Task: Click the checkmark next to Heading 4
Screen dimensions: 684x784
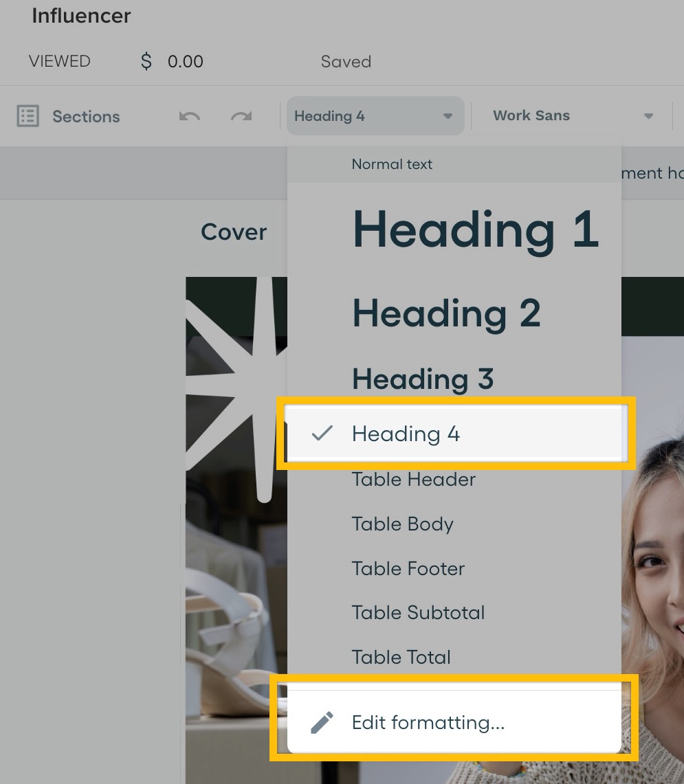Action: (x=322, y=433)
